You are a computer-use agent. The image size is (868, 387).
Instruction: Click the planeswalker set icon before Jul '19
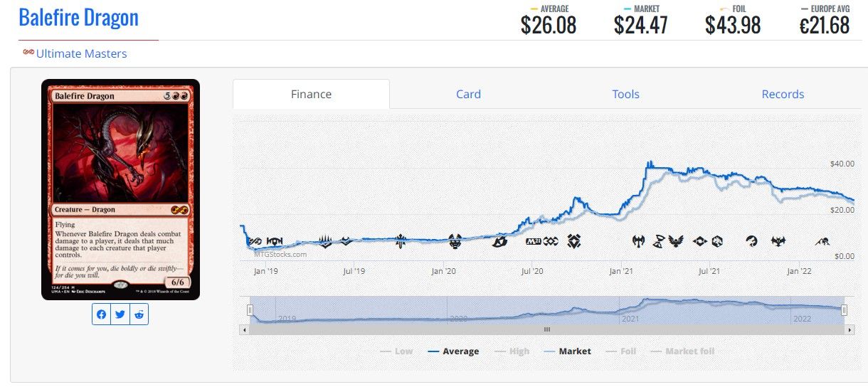coord(326,242)
